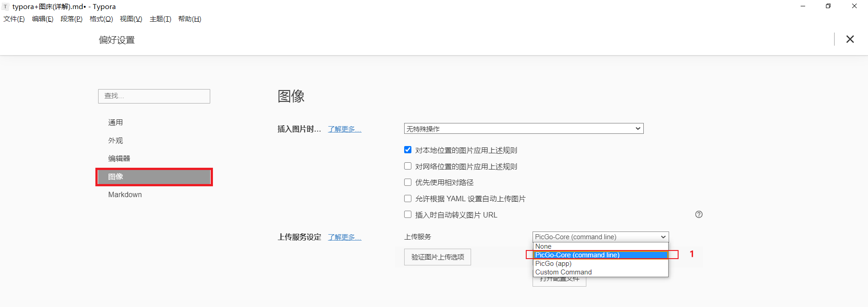868x307 pixels.
Task: Enable apply rules to network images
Action: point(408,166)
